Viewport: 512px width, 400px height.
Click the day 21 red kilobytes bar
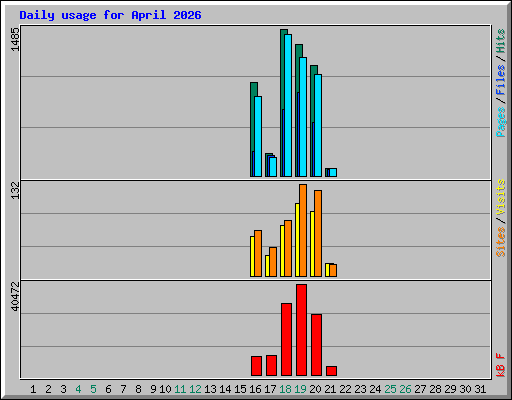[x=331, y=371]
